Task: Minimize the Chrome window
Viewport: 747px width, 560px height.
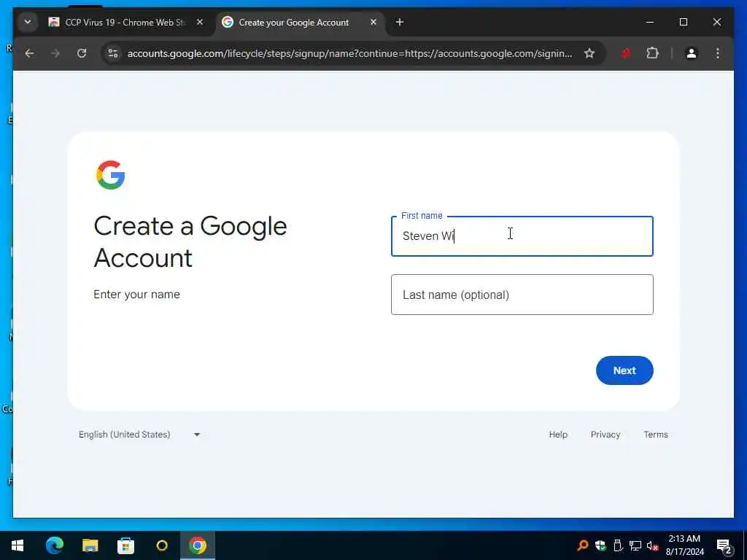Action: [x=650, y=23]
